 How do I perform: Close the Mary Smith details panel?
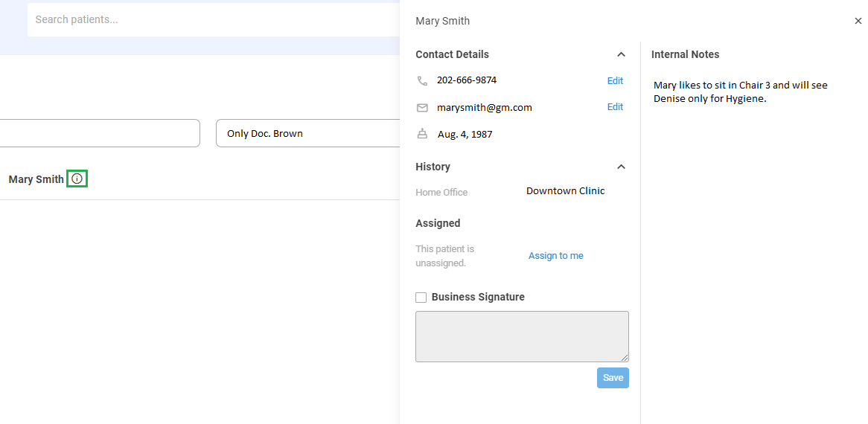[858, 22]
